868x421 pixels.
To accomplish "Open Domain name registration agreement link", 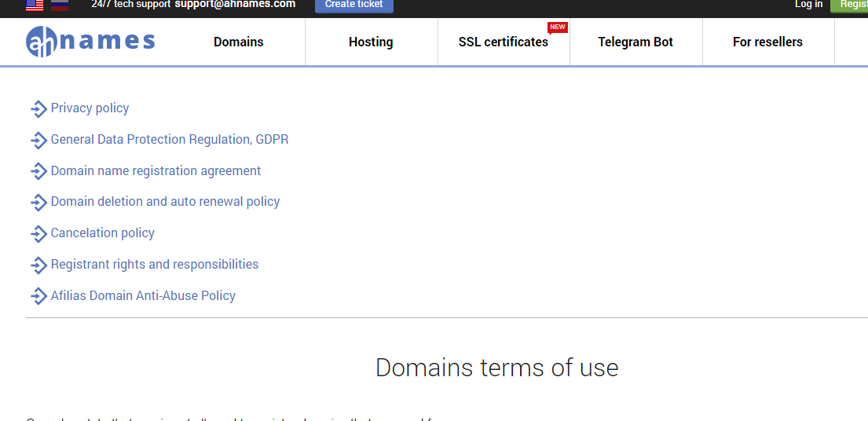I will pos(156,171).
